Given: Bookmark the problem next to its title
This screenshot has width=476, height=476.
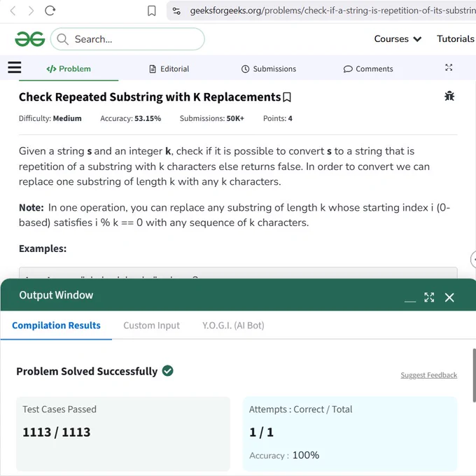Looking at the screenshot, I should click(287, 97).
